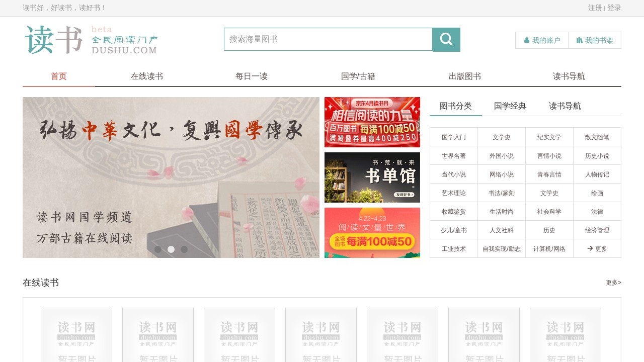Select the first carousel slide dot
Image resolution: width=644 pixels, height=362 pixels.
[x=158, y=249]
